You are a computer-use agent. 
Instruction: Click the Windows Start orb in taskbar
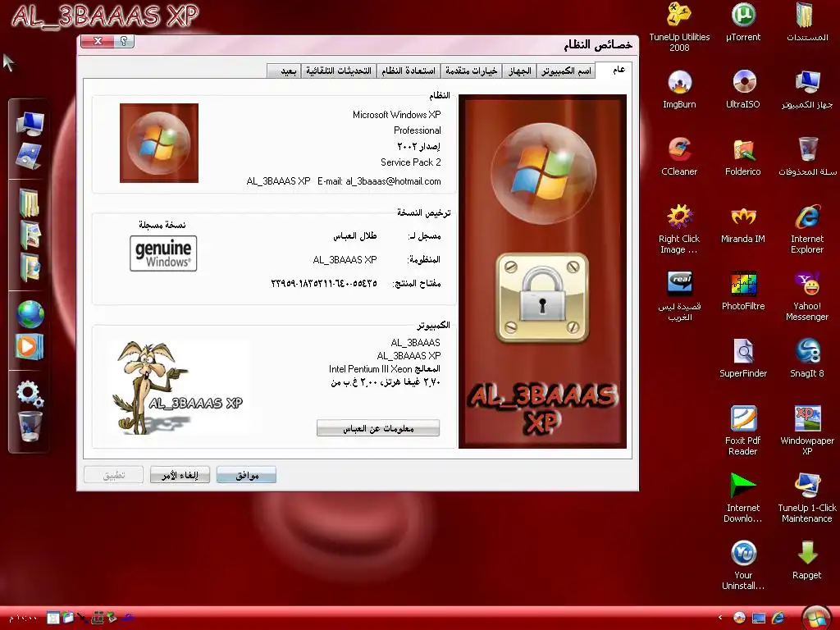[816, 618]
